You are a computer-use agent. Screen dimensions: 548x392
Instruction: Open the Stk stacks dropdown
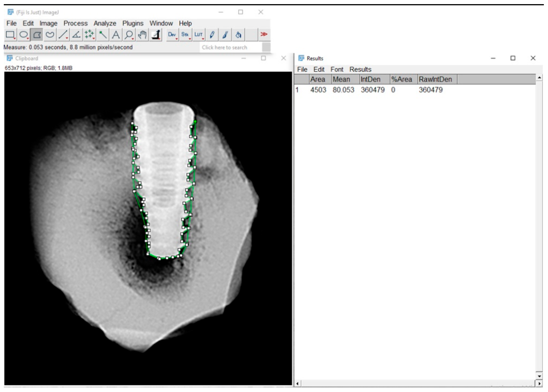pos(185,35)
